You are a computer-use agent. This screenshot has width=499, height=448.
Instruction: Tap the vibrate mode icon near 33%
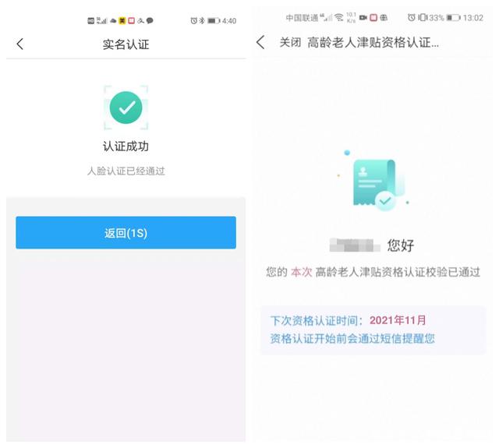[x=422, y=17]
